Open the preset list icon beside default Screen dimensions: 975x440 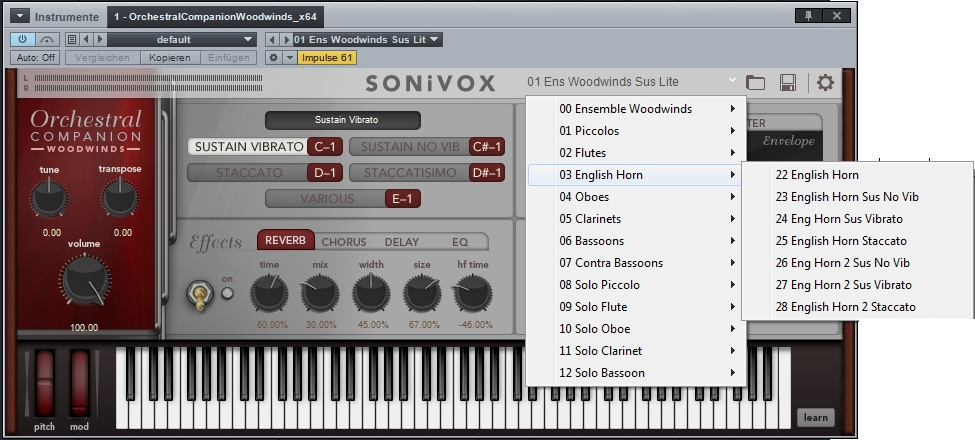coord(72,39)
